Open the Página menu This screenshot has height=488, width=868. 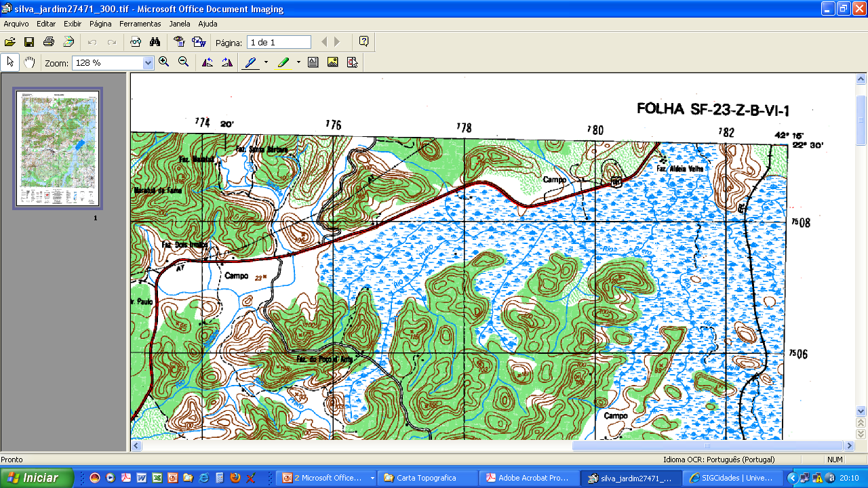100,24
